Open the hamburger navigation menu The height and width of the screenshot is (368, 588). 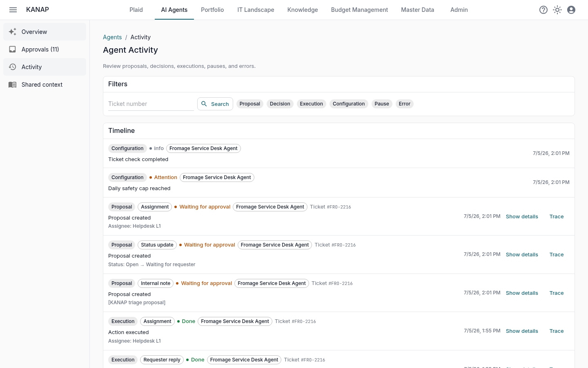click(x=13, y=10)
